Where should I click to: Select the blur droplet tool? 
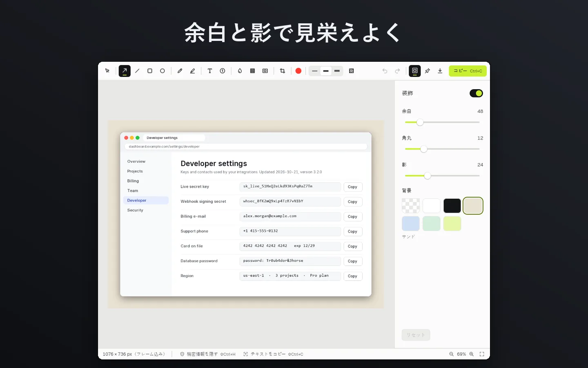(x=240, y=71)
